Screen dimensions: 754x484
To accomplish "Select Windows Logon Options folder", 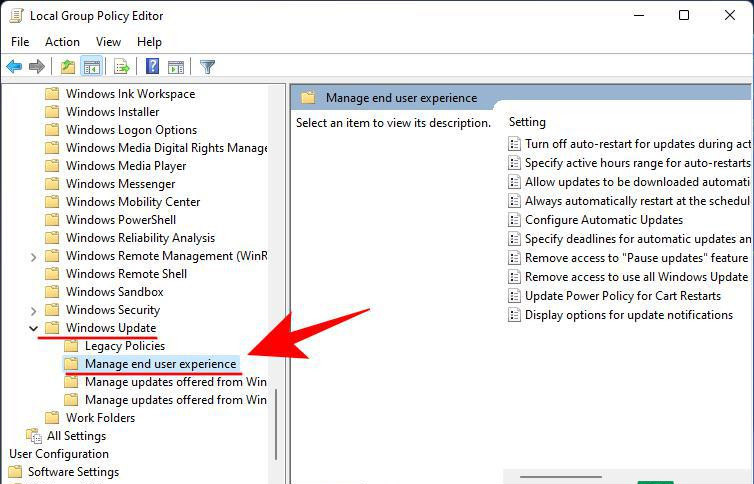I will [131, 130].
